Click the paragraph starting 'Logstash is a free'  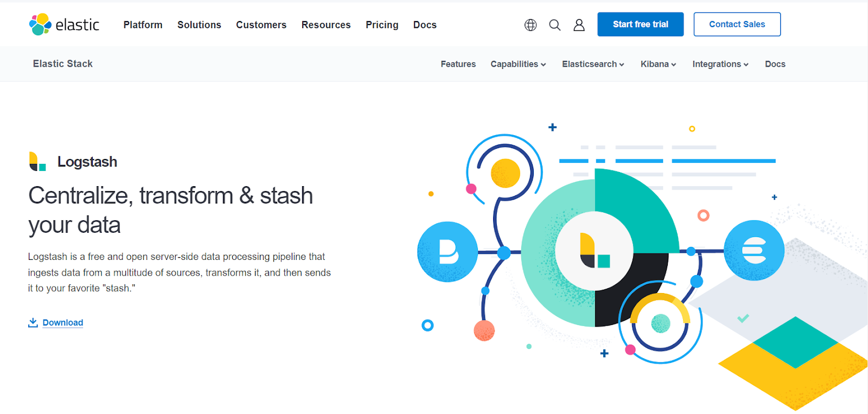pos(180,272)
